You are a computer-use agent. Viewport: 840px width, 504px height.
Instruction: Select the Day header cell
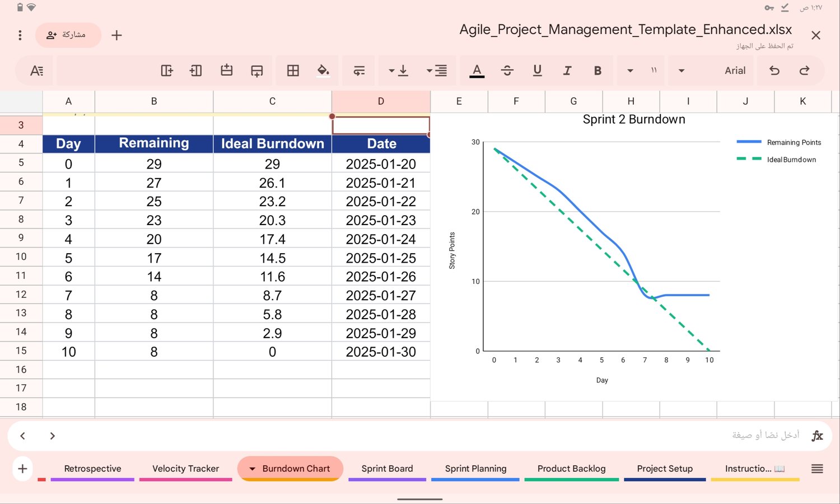point(68,143)
